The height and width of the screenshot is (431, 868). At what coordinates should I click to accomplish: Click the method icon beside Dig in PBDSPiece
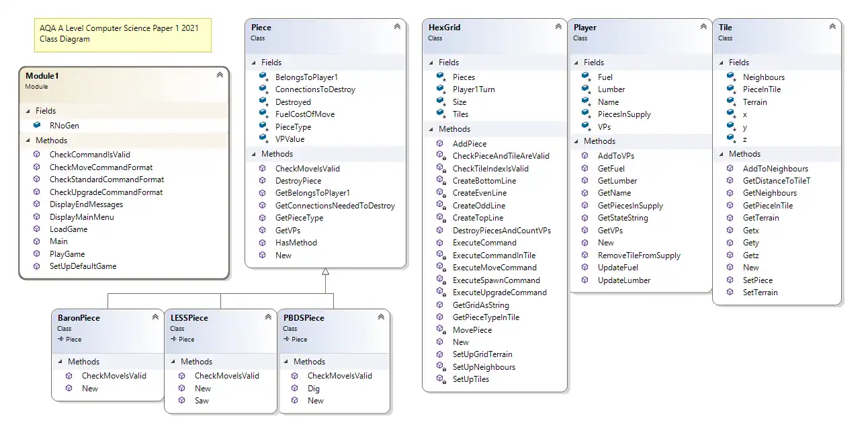click(295, 388)
